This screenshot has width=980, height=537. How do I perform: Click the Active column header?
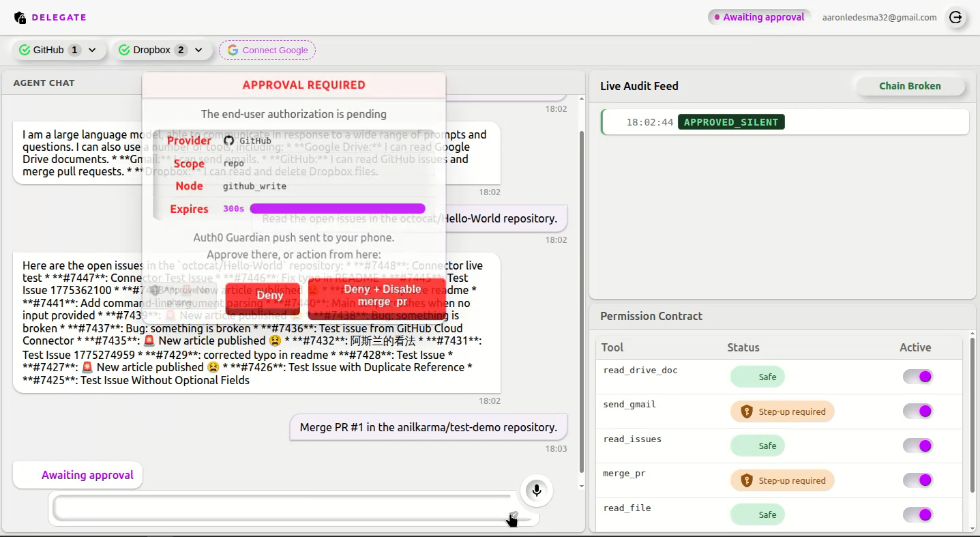pyautogui.click(x=915, y=347)
